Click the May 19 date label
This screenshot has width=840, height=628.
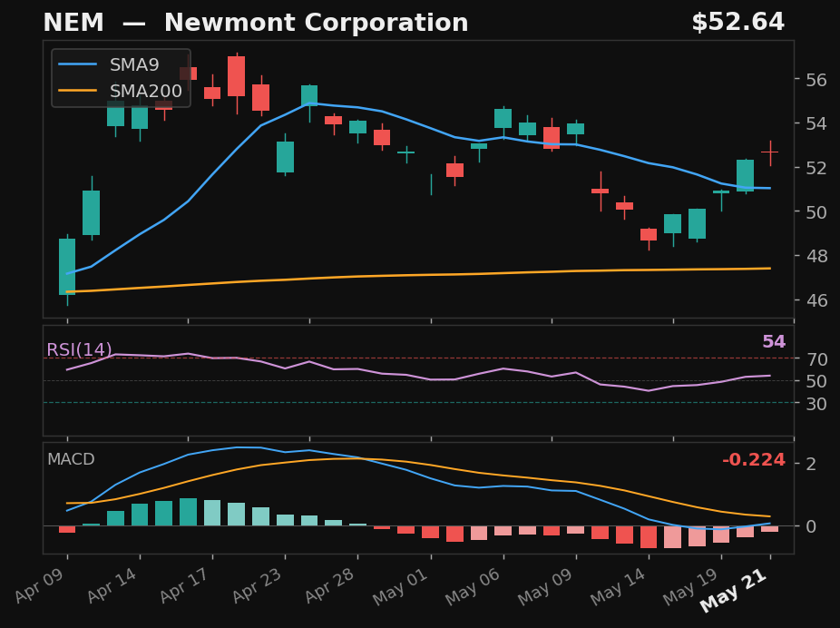691,587
